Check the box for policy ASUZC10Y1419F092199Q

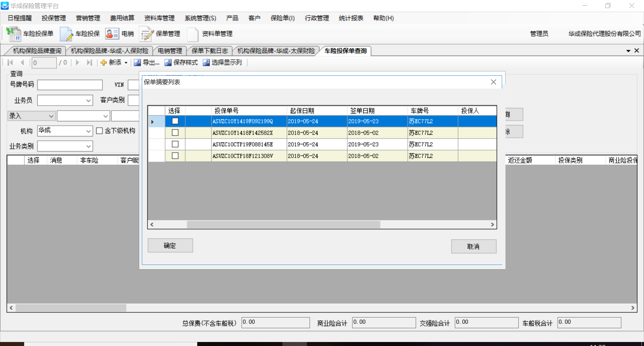click(x=175, y=121)
